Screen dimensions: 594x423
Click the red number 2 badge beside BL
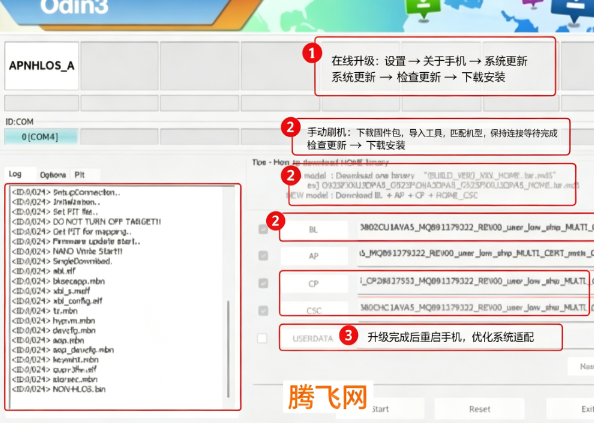coord(276,221)
